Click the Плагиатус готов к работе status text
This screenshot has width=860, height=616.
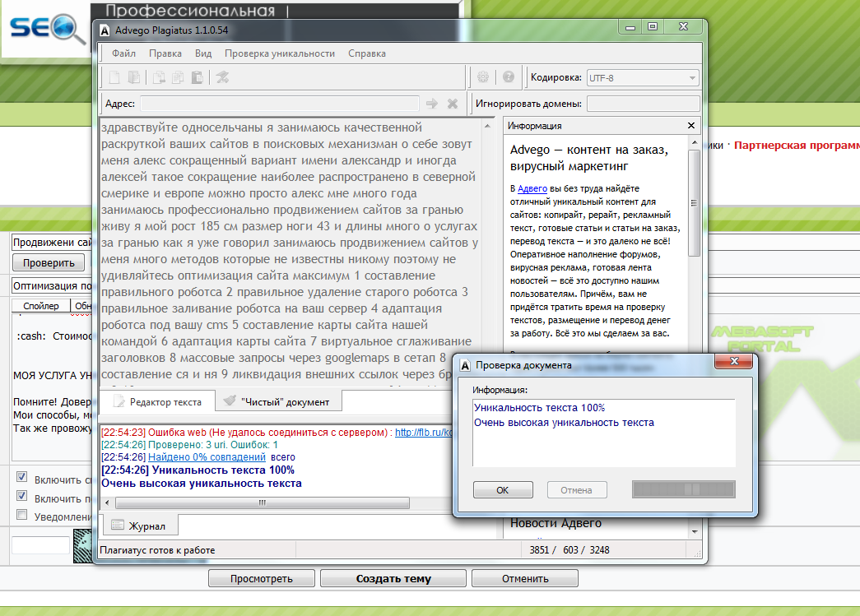(157, 549)
